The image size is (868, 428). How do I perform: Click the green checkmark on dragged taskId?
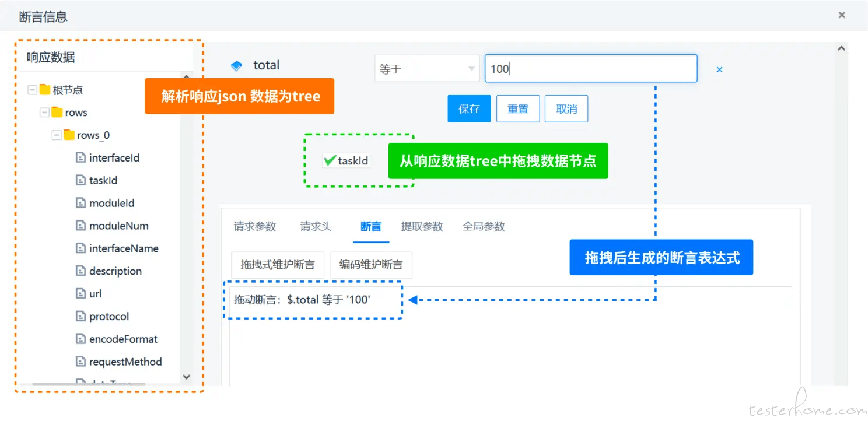click(330, 160)
